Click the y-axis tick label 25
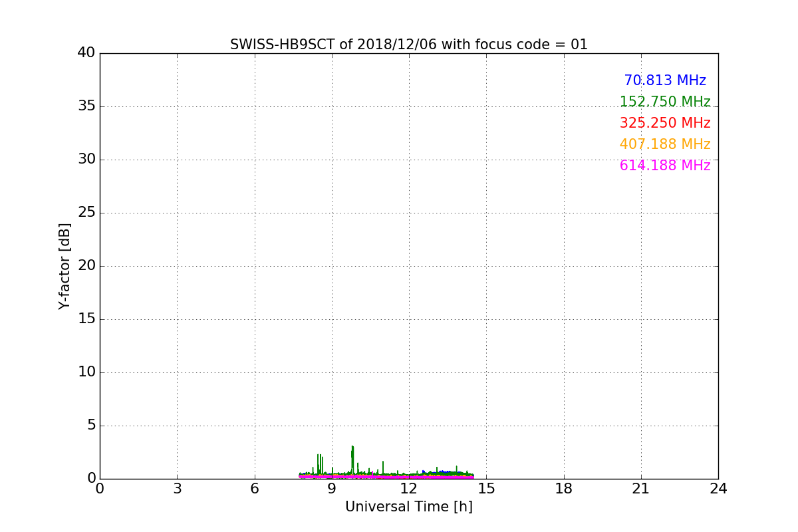Screen dimensions: 798x532 pyautogui.click(x=86, y=213)
